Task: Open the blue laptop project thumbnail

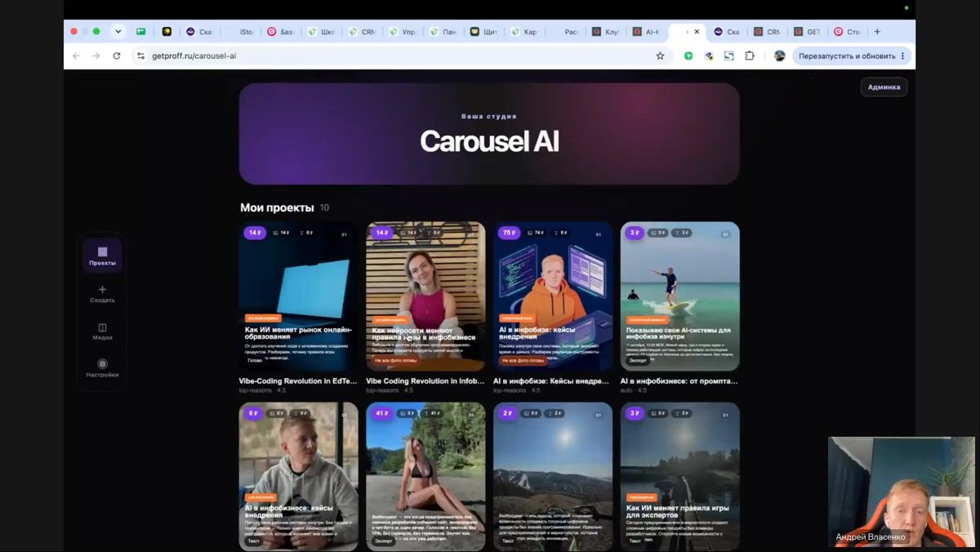Action: [x=298, y=296]
